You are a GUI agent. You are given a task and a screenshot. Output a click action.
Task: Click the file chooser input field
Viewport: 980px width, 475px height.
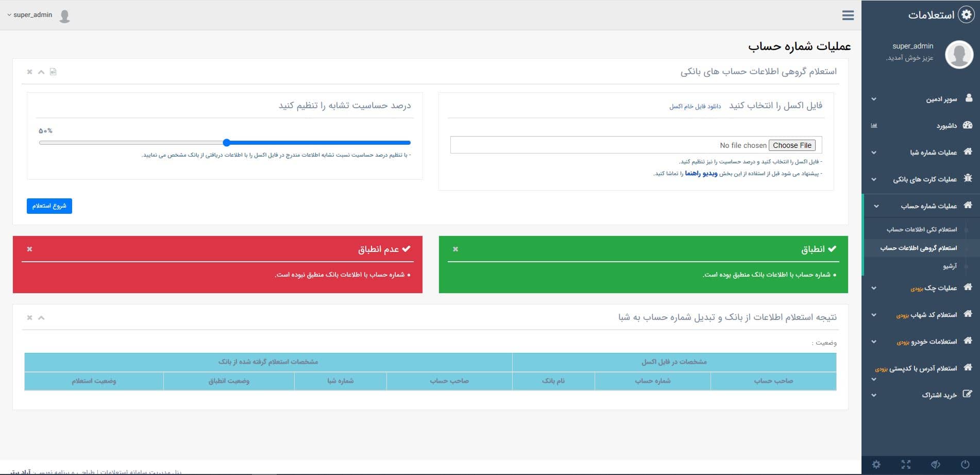tap(636, 145)
